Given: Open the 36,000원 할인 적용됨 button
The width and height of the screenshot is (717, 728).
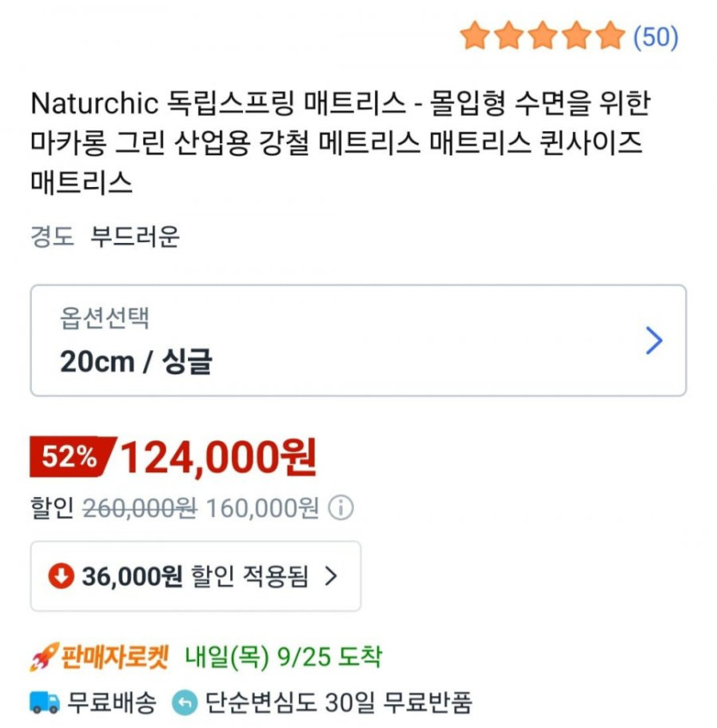Looking at the screenshot, I should pos(195,576).
